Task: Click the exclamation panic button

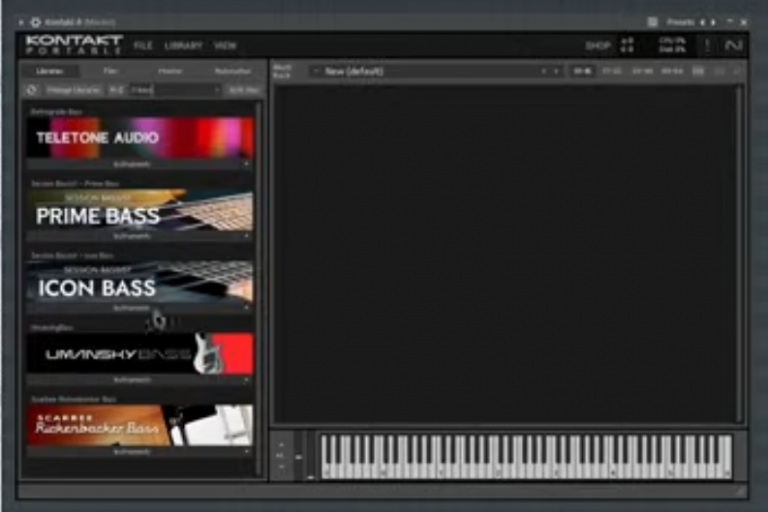Action: [x=707, y=45]
